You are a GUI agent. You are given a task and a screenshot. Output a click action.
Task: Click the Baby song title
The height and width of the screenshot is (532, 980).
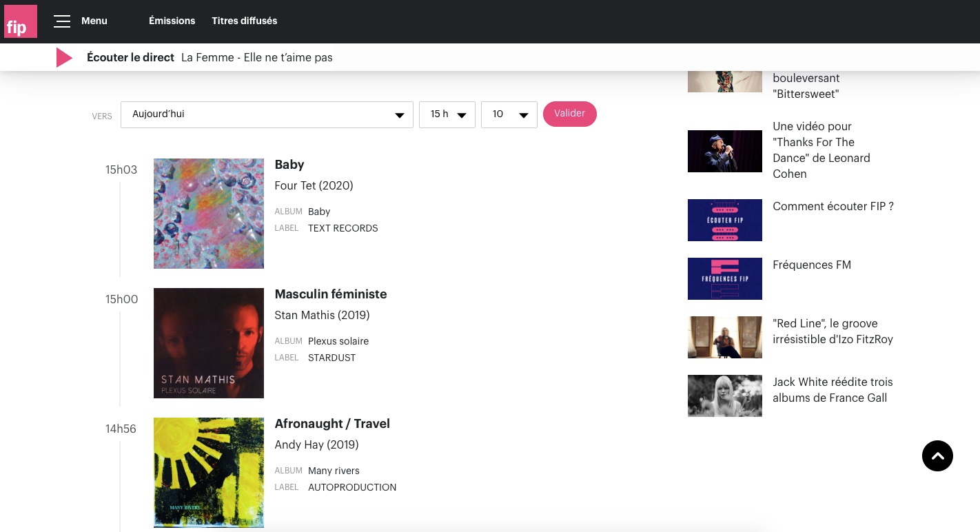tap(289, 165)
